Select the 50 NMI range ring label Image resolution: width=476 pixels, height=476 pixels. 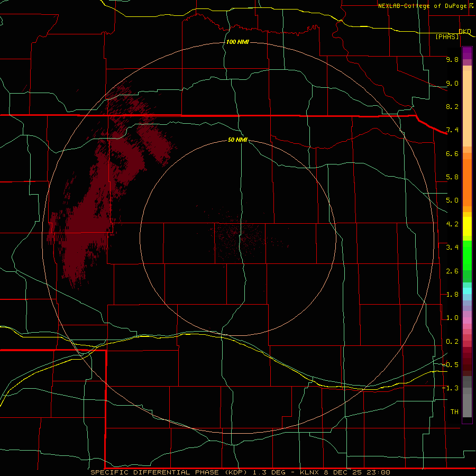pyautogui.click(x=237, y=140)
